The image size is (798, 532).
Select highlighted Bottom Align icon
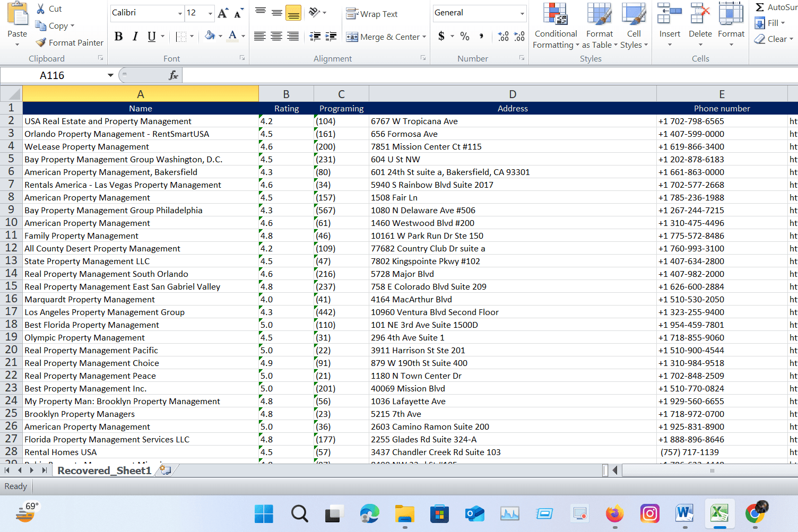click(293, 13)
